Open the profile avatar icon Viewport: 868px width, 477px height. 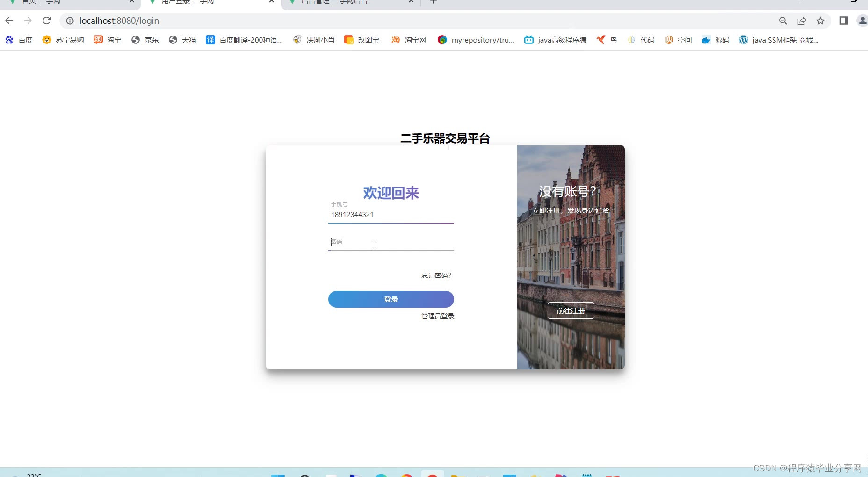click(x=862, y=21)
